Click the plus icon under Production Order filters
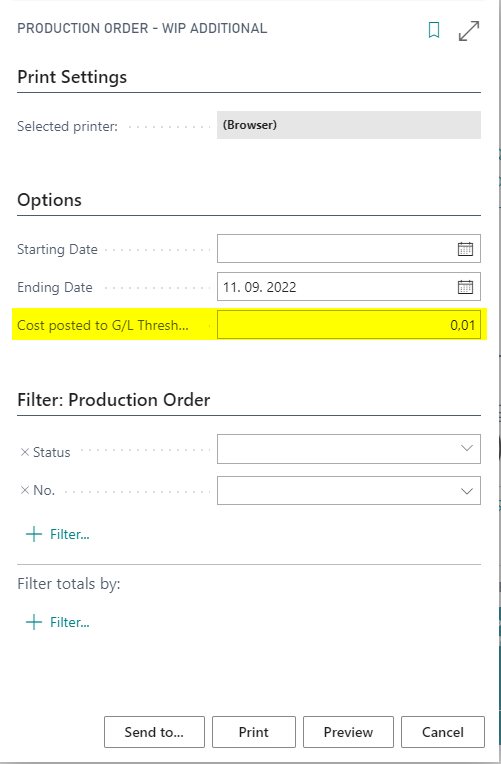 tap(34, 534)
